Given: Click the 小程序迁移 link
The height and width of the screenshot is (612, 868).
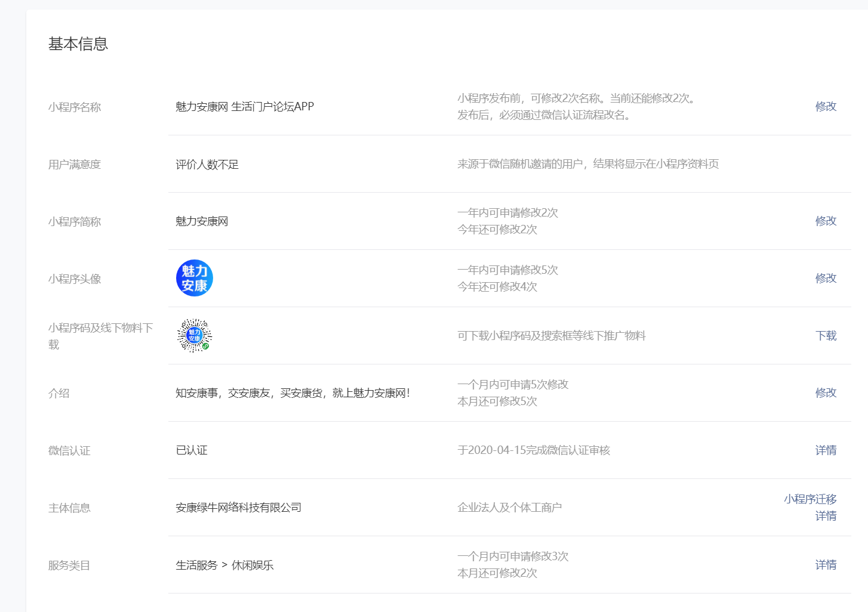Looking at the screenshot, I should [x=810, y=499].
